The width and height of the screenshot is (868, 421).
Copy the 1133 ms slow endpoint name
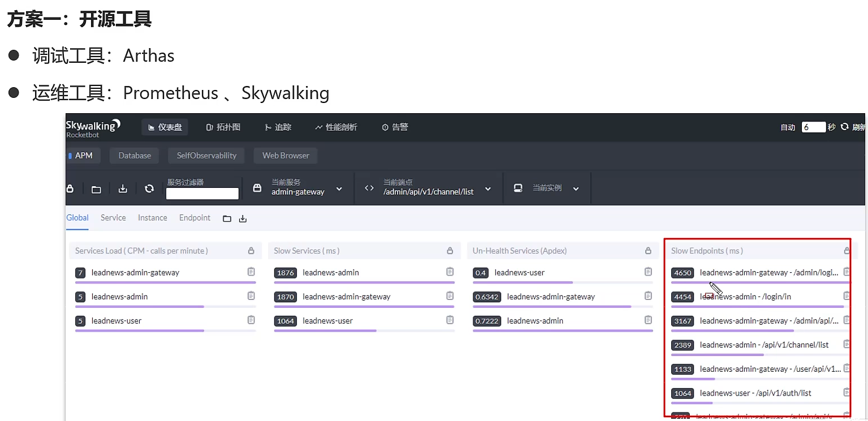pos(847,368)
